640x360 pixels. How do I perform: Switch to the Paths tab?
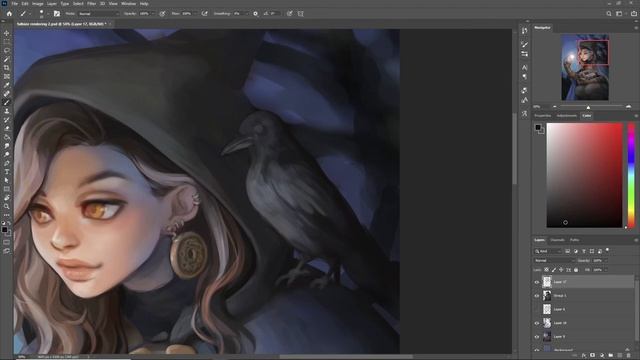pos(574,240)
